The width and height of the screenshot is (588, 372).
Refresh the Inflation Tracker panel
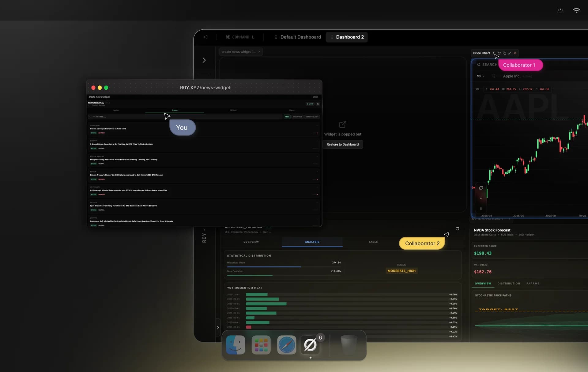click(457, 229)
